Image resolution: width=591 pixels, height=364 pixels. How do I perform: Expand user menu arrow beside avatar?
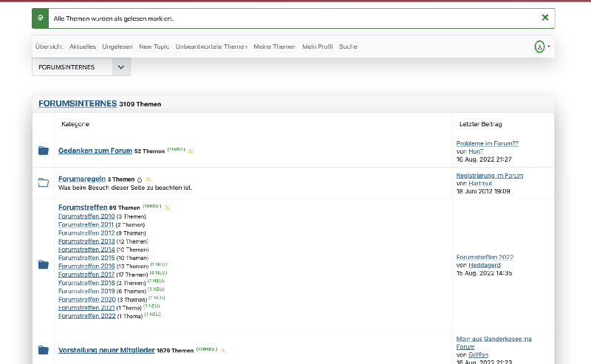(x=549, y=47)
